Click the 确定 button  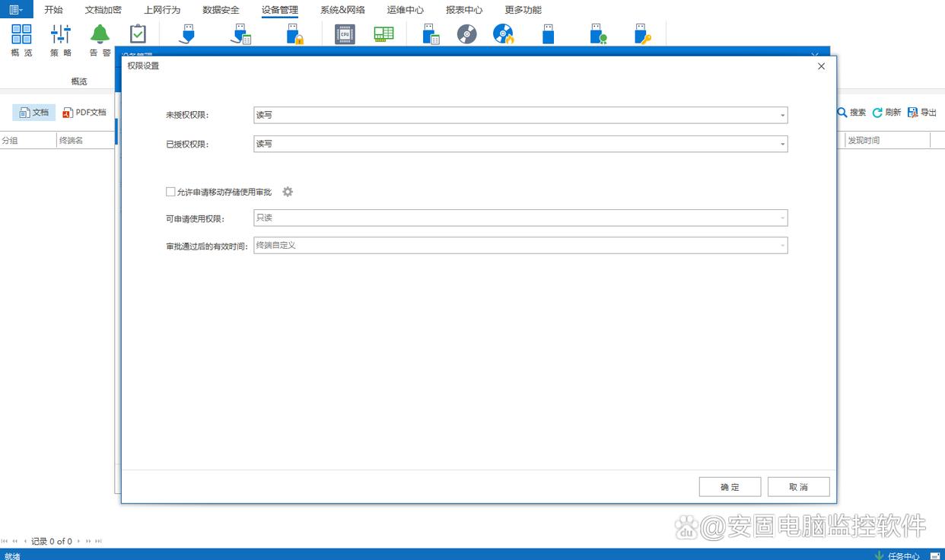(x=730, y=487)
